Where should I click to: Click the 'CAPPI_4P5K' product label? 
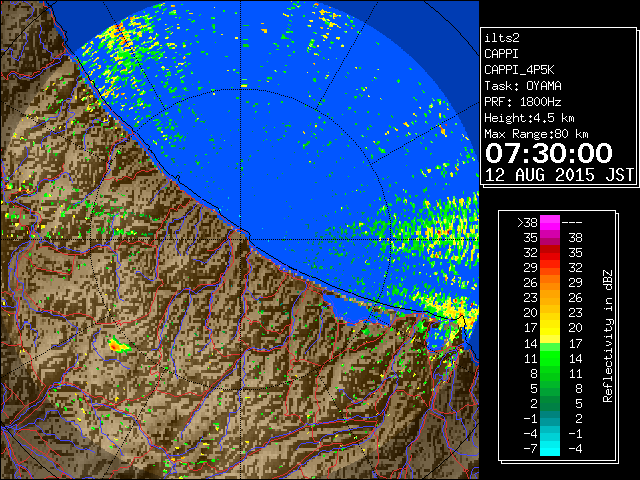click(519, 70)
